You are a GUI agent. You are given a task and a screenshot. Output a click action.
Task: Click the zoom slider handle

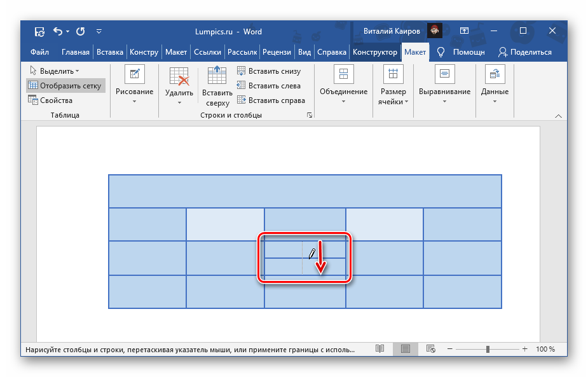point(488,349)
